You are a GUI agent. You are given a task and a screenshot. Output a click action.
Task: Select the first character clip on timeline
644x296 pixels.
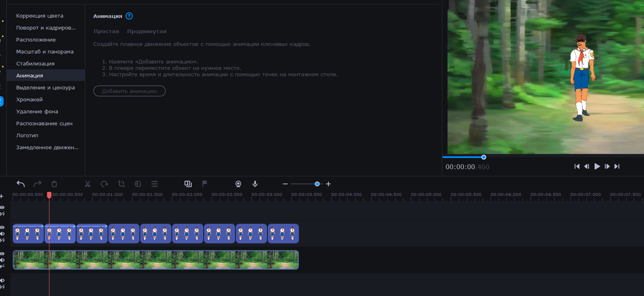tap(28, 233)
